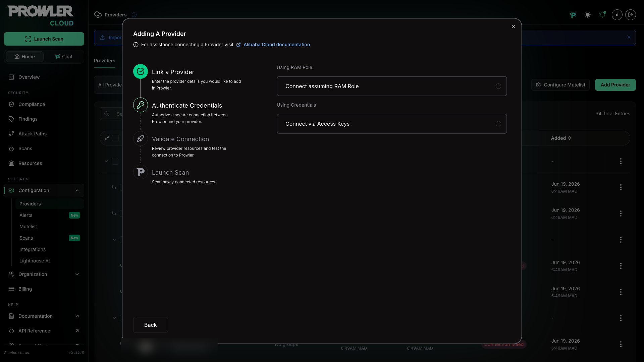Dismiss the import banner close icon
This screenshot has width=644, height=362.
[x=629, y=37]
